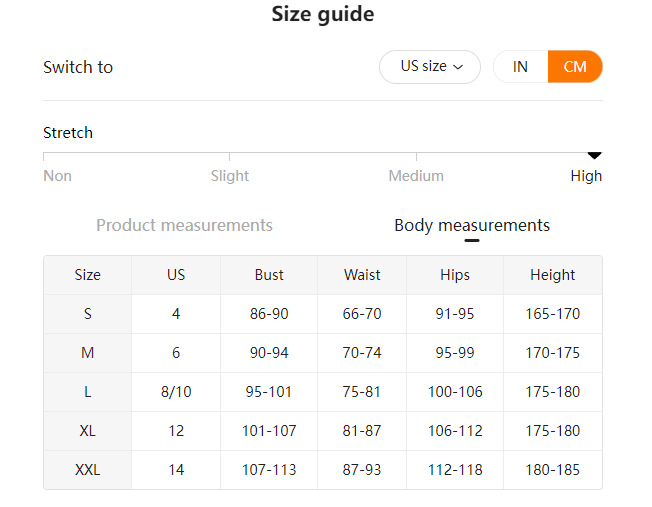Click the Slight stretch label

[230, 176]
